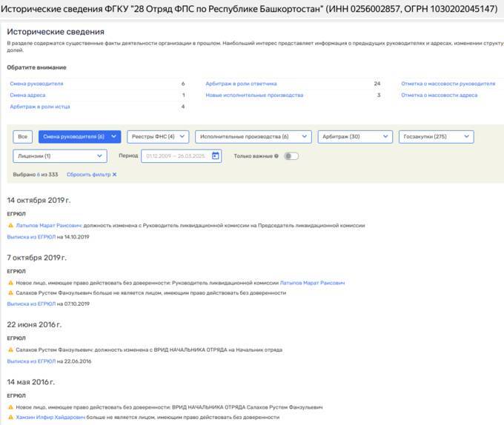Image resolution: width=504 pixels, height=425 pixels.
Task: Click the warning icon beside the 22 июня 2016 Салахов entry
Action: tap(10, 349)
